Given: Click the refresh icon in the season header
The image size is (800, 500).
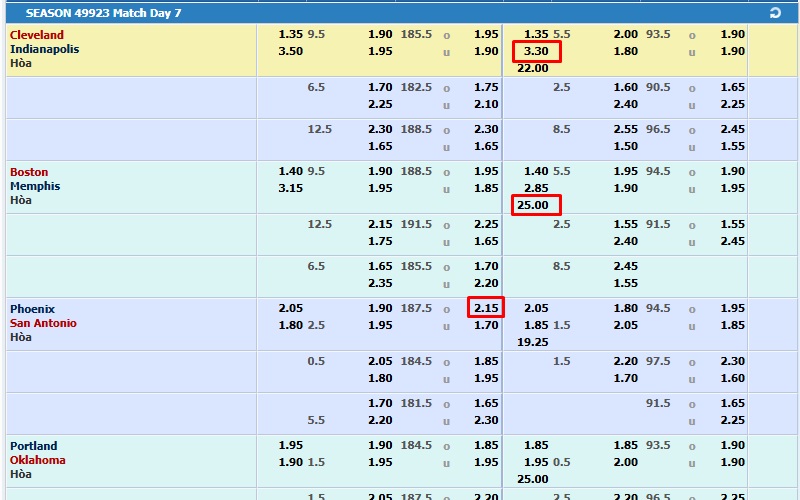Looking at the screenshot, I should point(774,13).
